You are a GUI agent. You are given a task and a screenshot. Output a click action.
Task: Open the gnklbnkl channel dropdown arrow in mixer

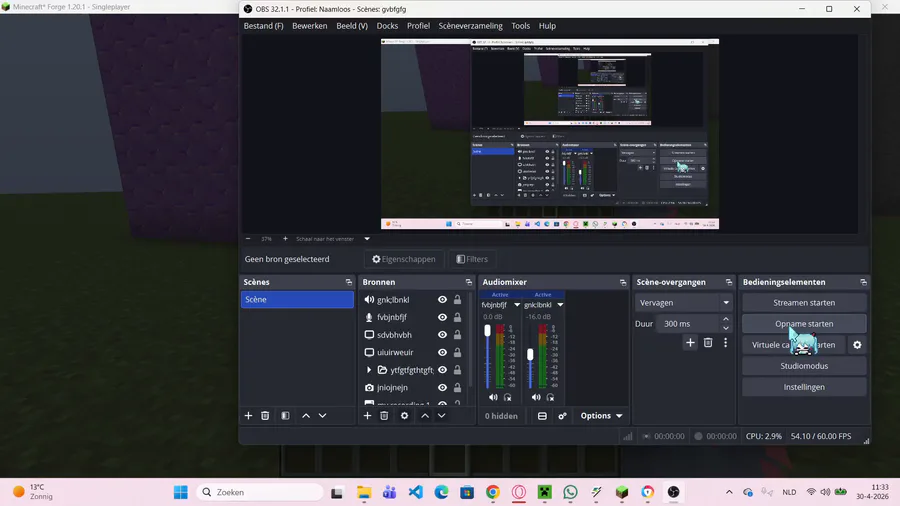point(560,305)
